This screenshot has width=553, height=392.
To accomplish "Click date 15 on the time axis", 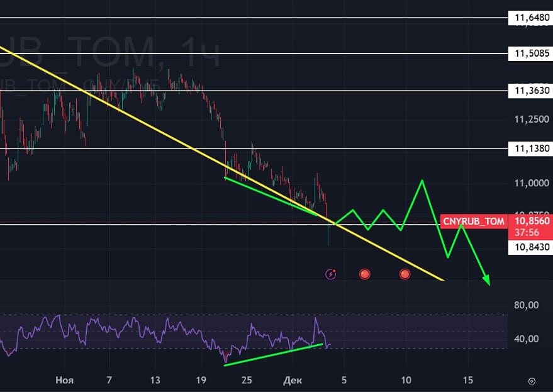I will [x=467, y=380].
